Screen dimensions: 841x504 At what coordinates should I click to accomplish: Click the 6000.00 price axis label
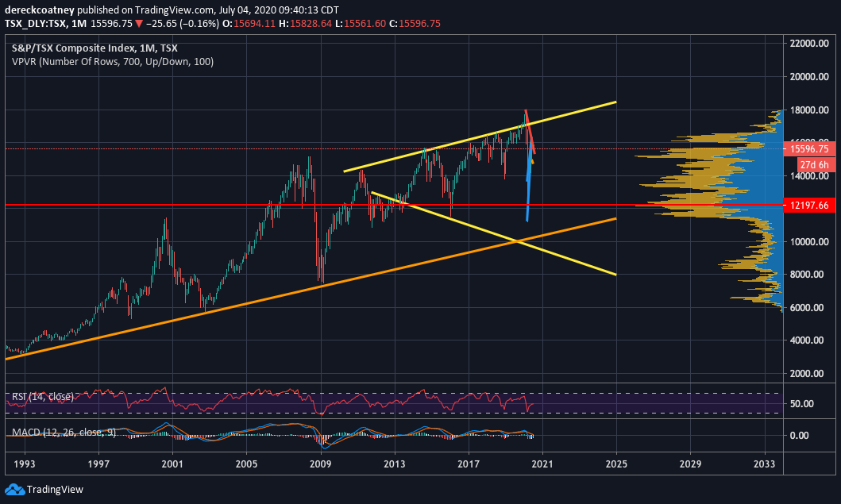[x=807, y=308]
